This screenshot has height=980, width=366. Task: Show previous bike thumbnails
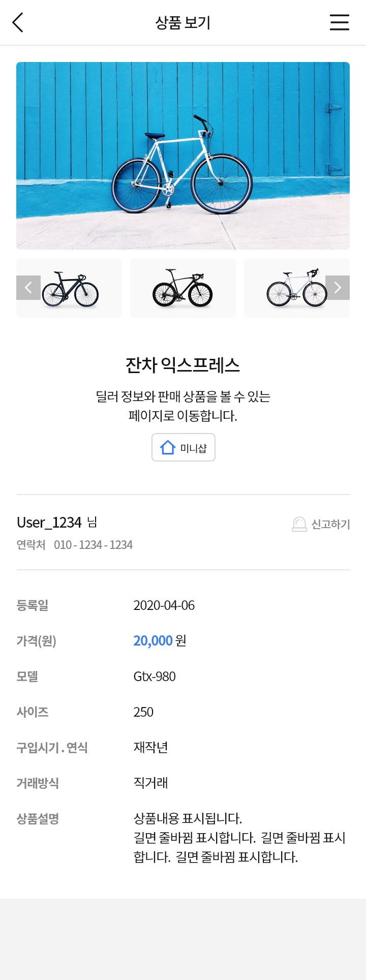tap(28, 288)
